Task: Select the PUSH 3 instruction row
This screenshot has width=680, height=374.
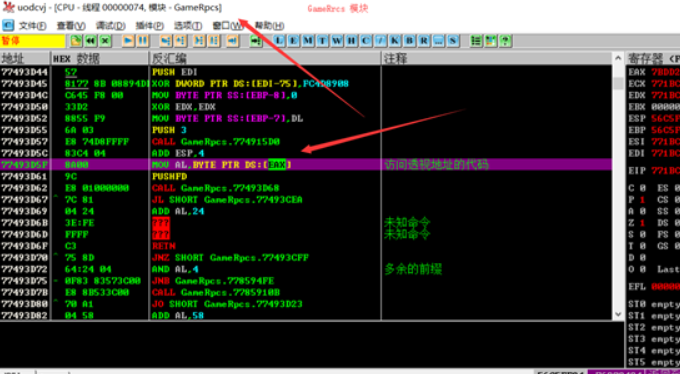Action: pyautogui.click(x=306, y=130)
